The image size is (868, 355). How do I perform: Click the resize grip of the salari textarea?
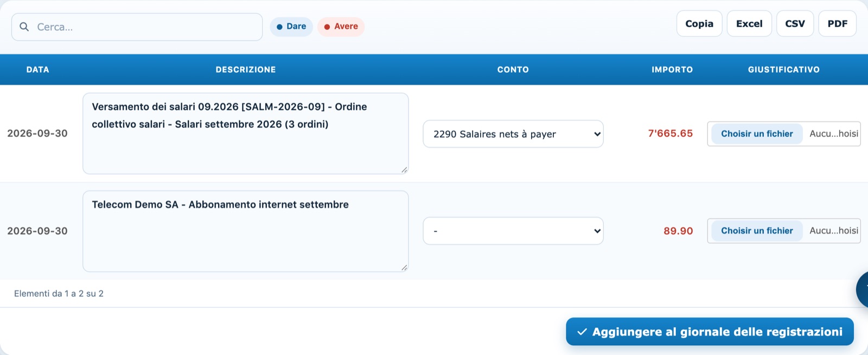[404, 170]
